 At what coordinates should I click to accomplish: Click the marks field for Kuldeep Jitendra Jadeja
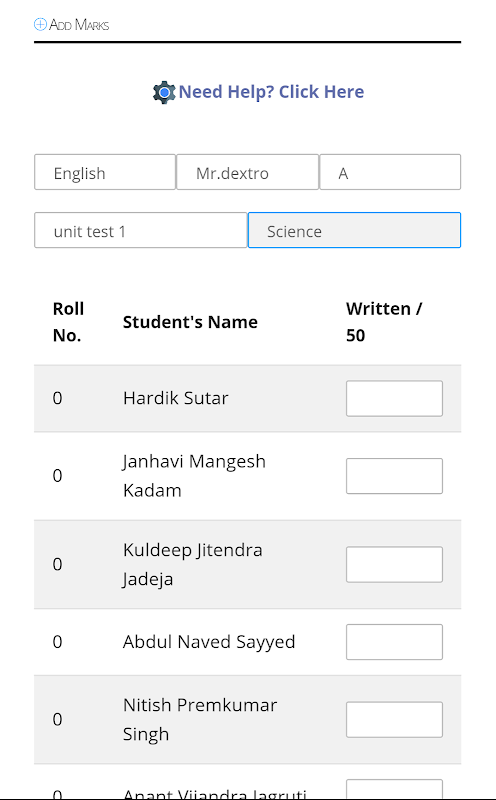tap(394, 564)
